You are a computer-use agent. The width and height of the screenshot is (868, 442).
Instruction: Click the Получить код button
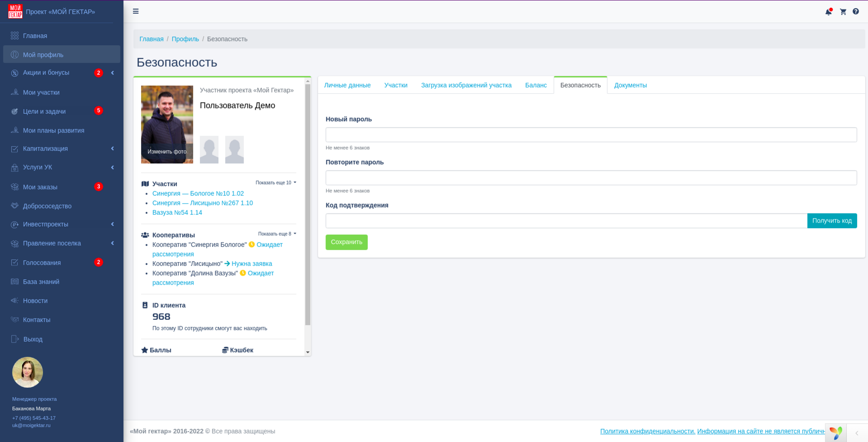[832, 221]
